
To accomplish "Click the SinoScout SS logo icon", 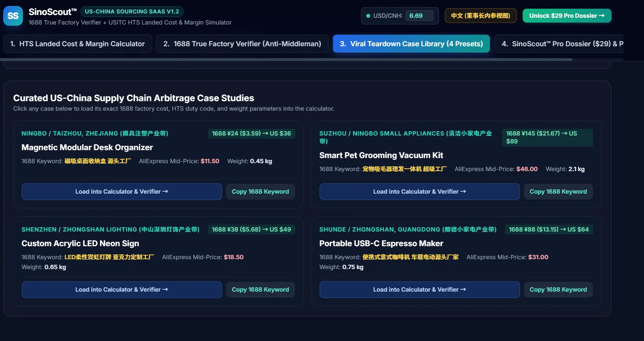I will (x=13, y=16).
